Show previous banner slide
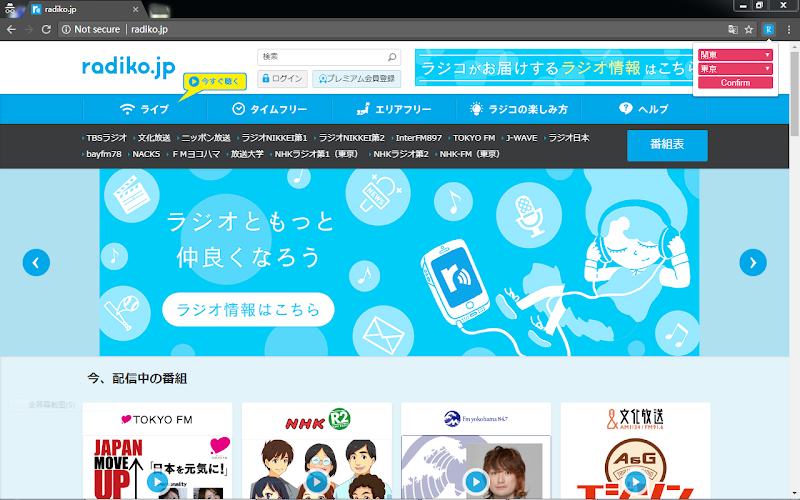Image resolution: width=800 pixels, height=500 pixels. (x=36, y=262)
